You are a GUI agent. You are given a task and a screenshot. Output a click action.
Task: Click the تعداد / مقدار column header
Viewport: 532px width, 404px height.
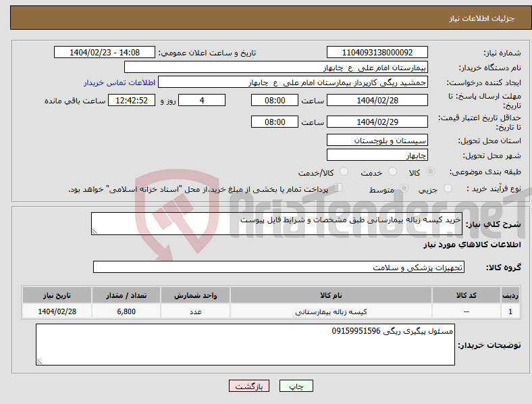tap(126, 295)
